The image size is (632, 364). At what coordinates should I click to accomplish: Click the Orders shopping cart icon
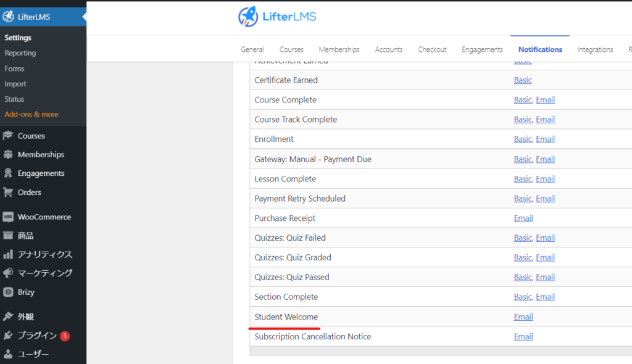8,192
